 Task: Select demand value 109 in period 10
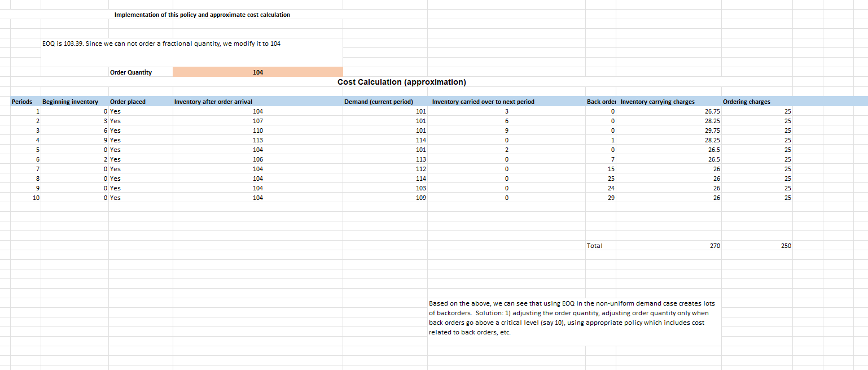pos(385,198)
